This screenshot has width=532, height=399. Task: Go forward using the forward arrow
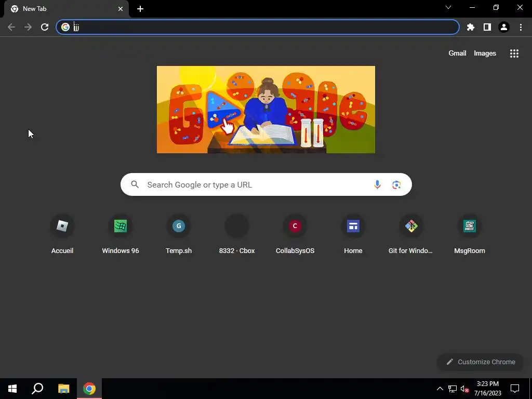[28, 27]
